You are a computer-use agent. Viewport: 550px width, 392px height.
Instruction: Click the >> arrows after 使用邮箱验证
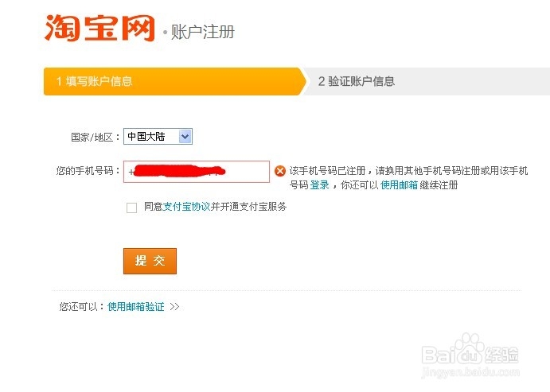[x=174, y=306]
